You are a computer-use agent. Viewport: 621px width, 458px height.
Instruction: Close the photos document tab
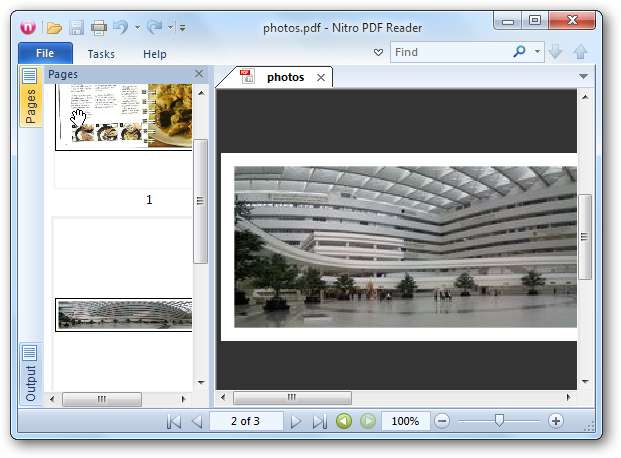pyautogui.click(x=321, y=78)
